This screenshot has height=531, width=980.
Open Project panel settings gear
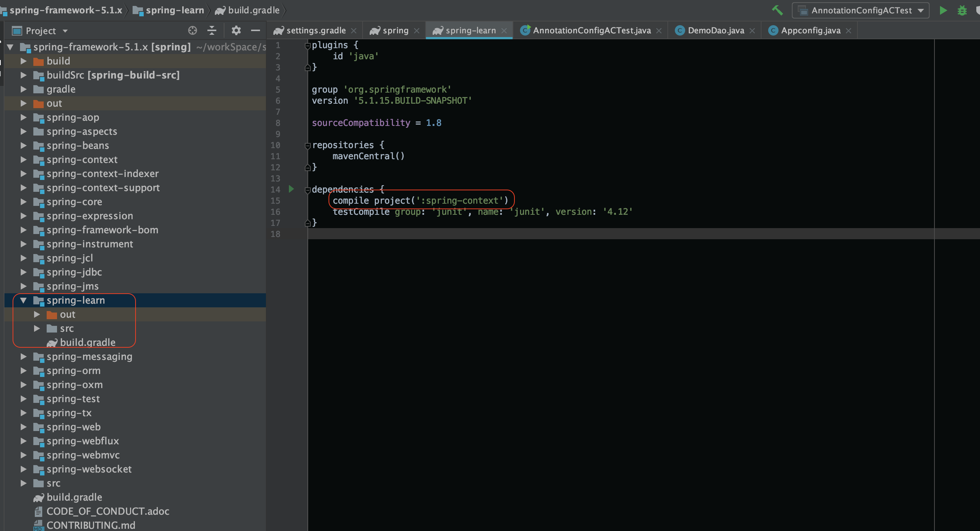point(236,30)
